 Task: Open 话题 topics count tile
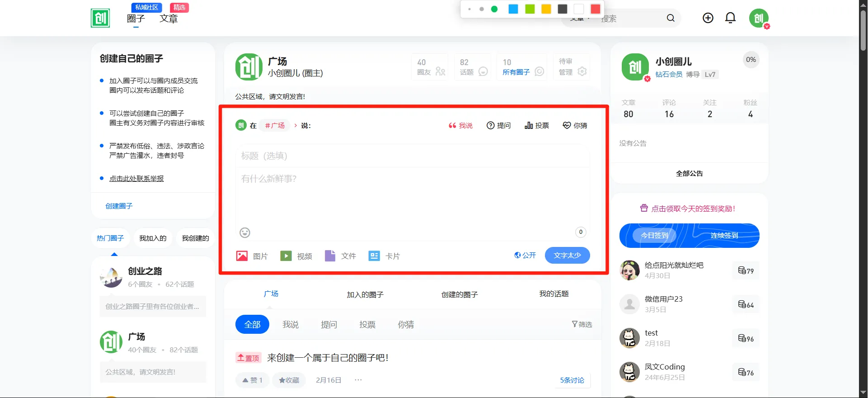click(x=473, y=67)
